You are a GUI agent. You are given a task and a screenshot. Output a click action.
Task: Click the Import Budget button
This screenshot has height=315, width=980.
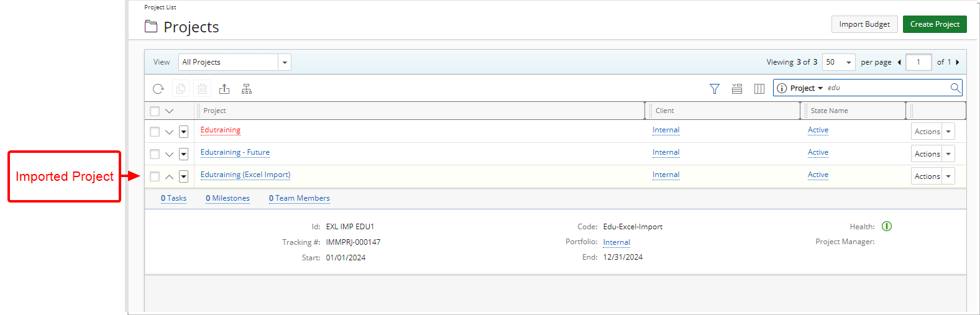[864, 24]
